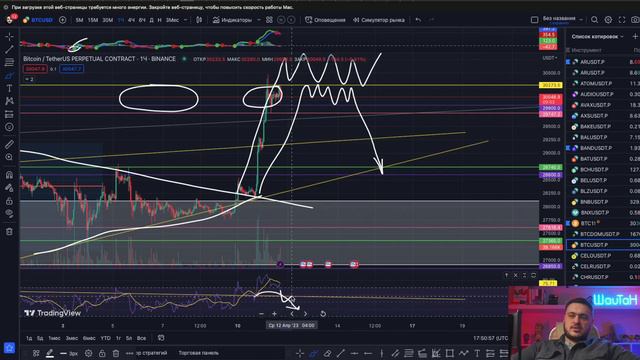Open the forecast and measurement tools
The width and height of the screenshot is (640, 360).
(9, 114)
